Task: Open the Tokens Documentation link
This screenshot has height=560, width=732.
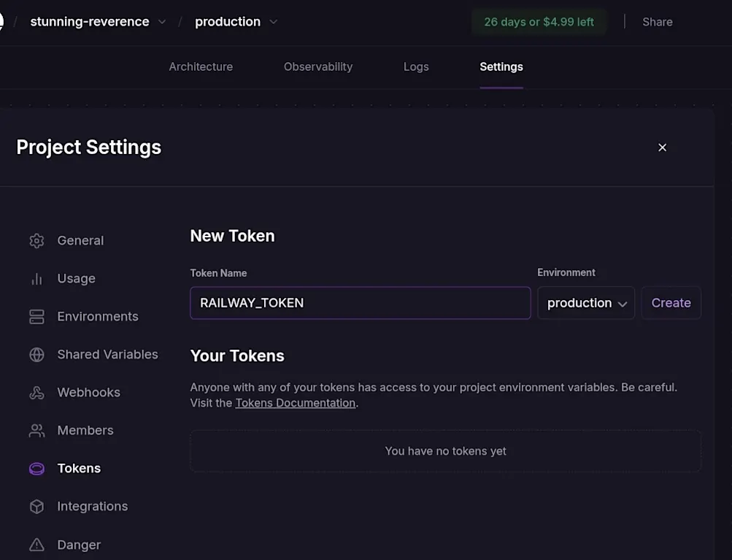Action: coord(295,403)
